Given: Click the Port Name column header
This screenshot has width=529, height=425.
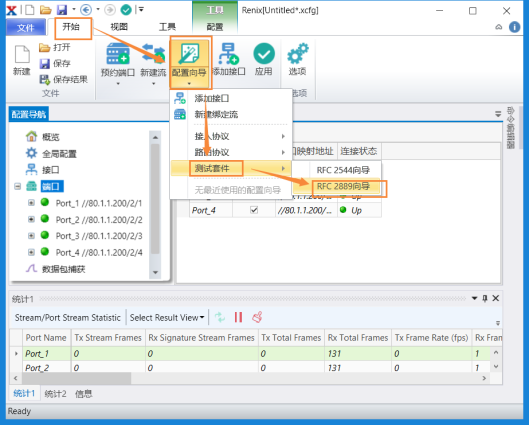Looking at the screenshot, I should (x=46, y=338).
